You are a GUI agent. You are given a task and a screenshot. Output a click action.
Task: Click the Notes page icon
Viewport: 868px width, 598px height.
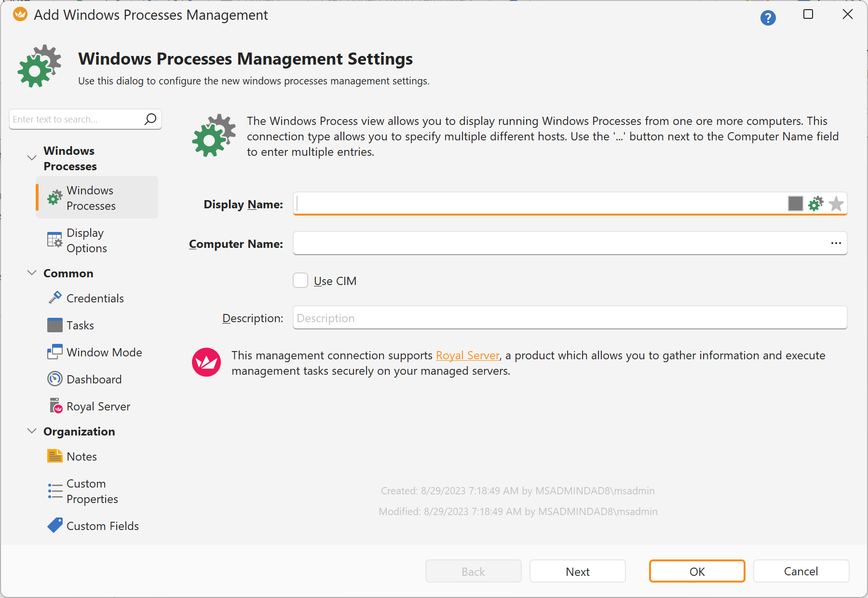pos(55,456)
